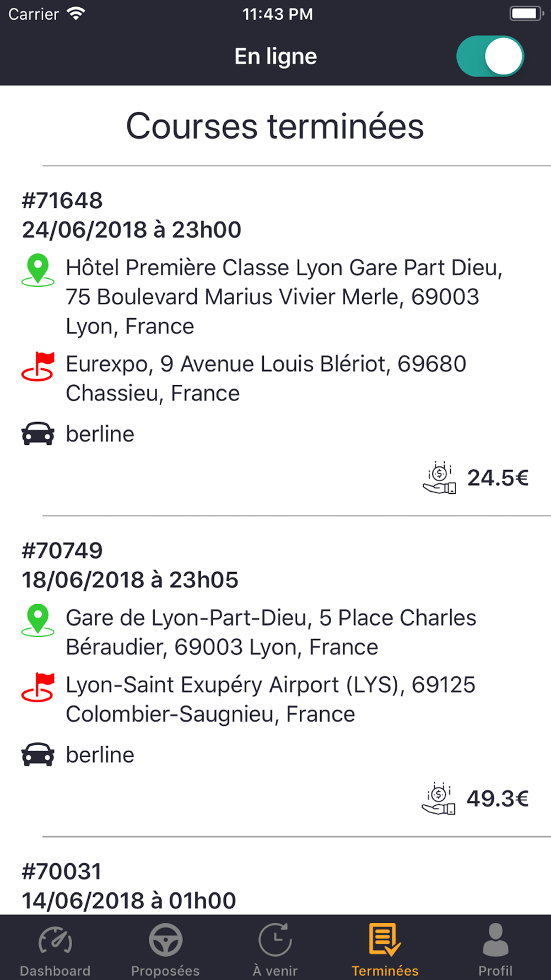Tap green pickup pin for Gare de Lyon-Part-Dieu
The width and height of the screenshot is (551, 980).
tap(38, 620)
